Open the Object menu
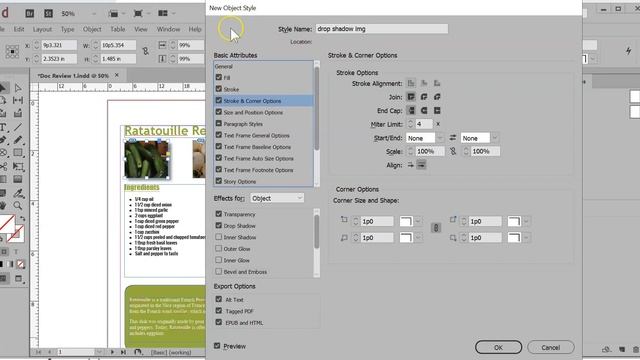640x360 pixels. point(92,29)
